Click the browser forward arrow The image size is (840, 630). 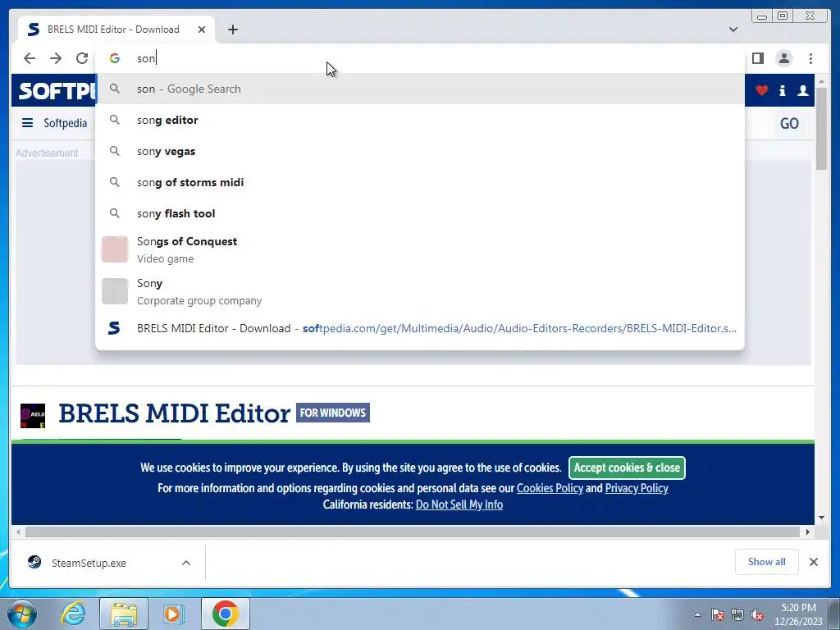[56, 58]
